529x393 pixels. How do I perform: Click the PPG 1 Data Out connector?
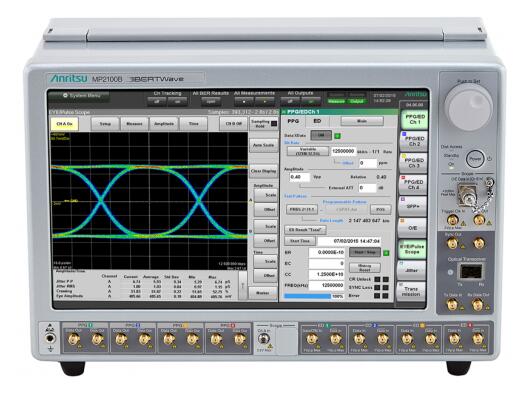click(x=74, y=339)
